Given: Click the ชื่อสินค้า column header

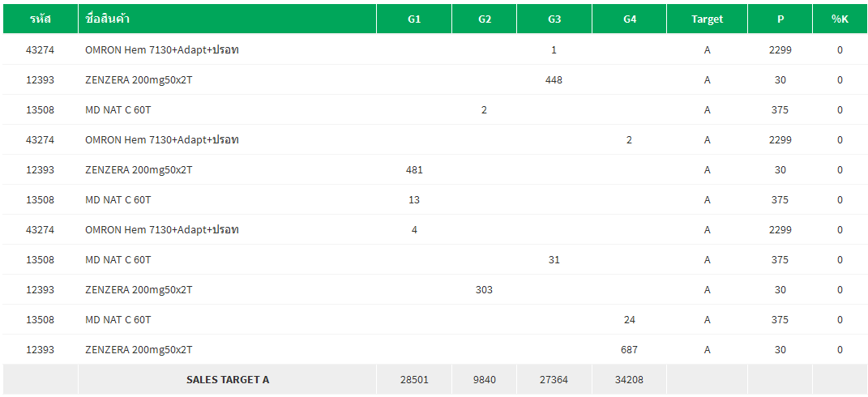Looking at the screenshot, I should pos(108,19).
